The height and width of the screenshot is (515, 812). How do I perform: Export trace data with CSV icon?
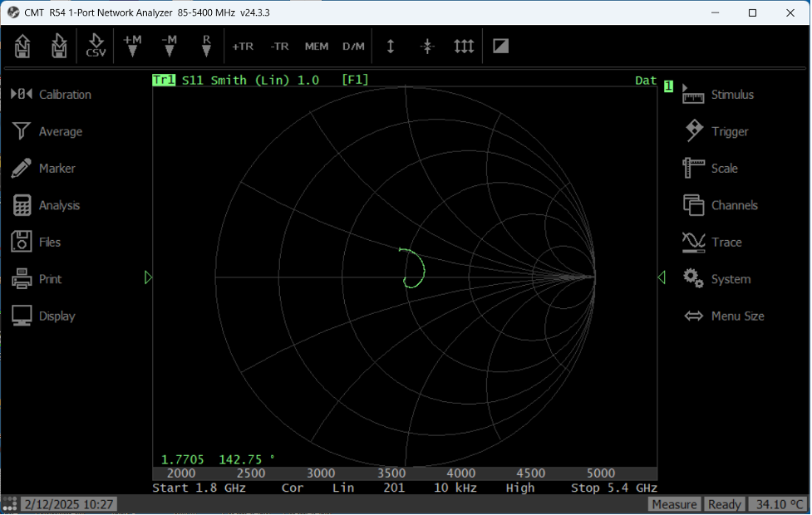point(96,46)
